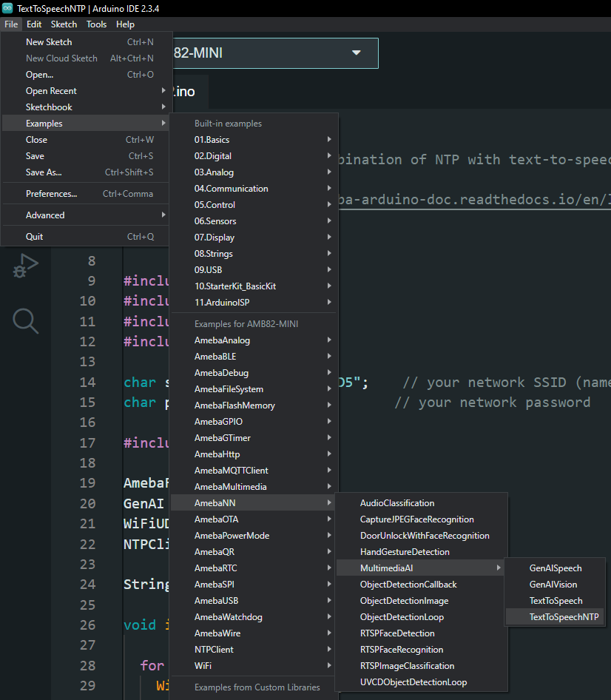Open the Search panel magnifier icon
The height and width of the screenshot is (700, 611).
[x=25, y=320]
